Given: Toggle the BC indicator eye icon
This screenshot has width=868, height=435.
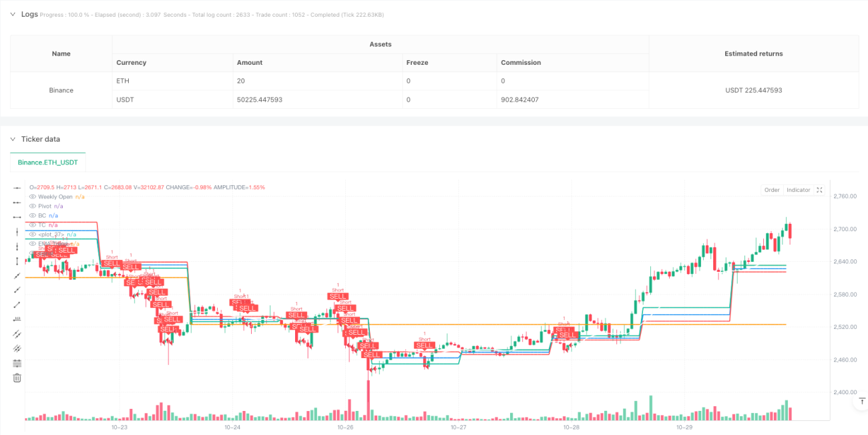Looking at the screenshot, I should (x=33, y=216).
